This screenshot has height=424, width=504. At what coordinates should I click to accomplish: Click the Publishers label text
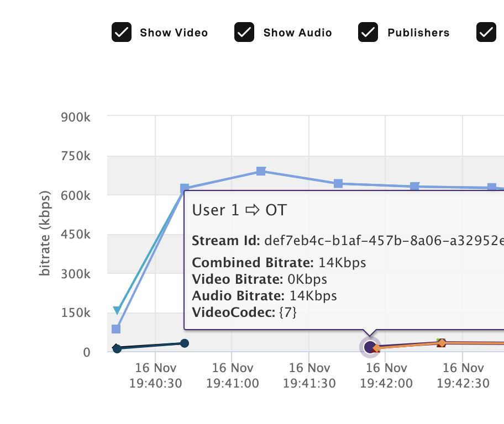point(418,33)
